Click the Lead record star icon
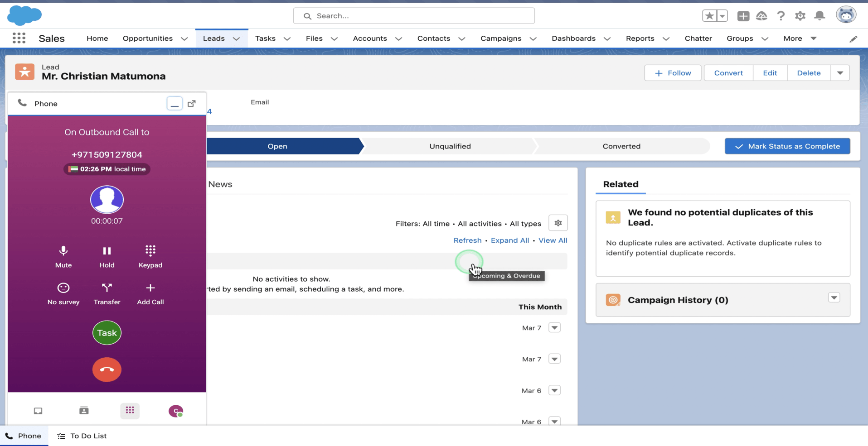 24,72
